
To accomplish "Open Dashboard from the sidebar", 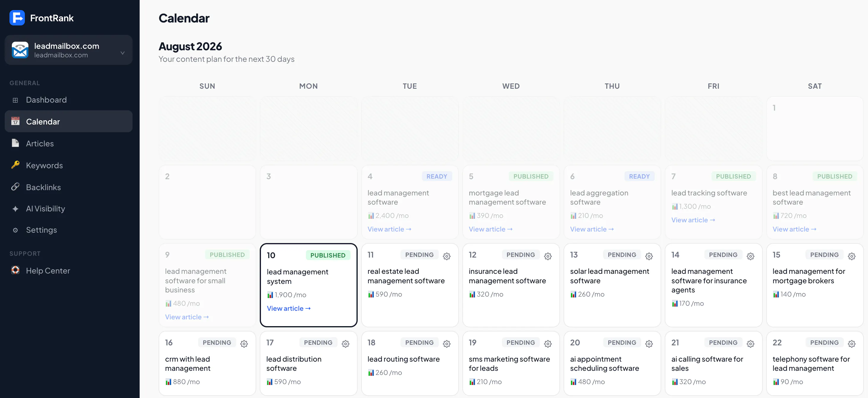I will click(68, 100).
